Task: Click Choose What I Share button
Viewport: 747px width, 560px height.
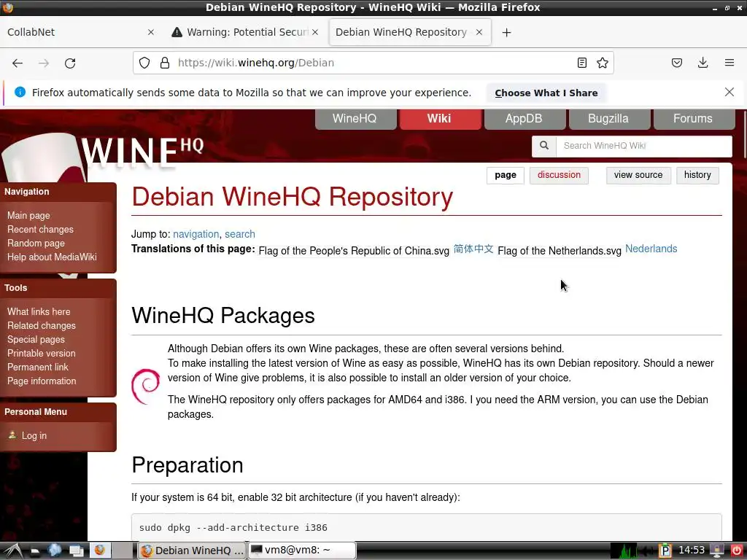Action: click(546, 93)
